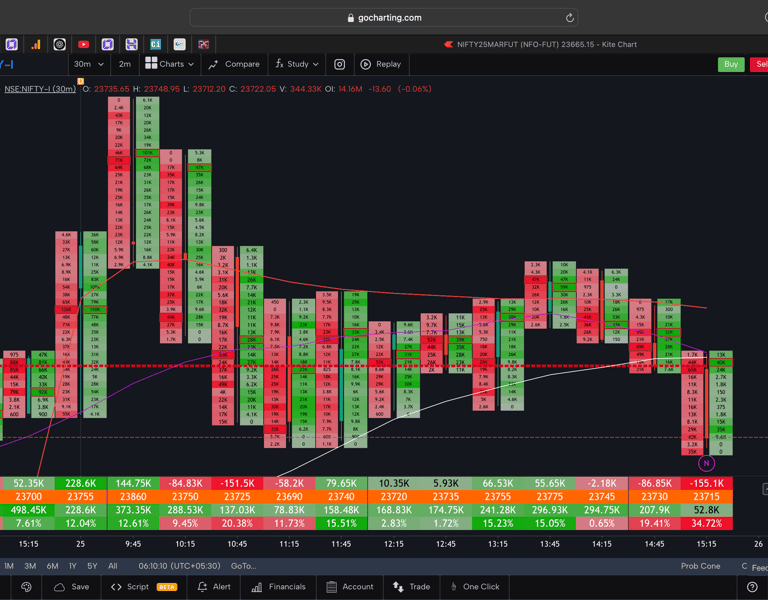Click the red Sell button
The image size is (768, 600).
[759, 64]
